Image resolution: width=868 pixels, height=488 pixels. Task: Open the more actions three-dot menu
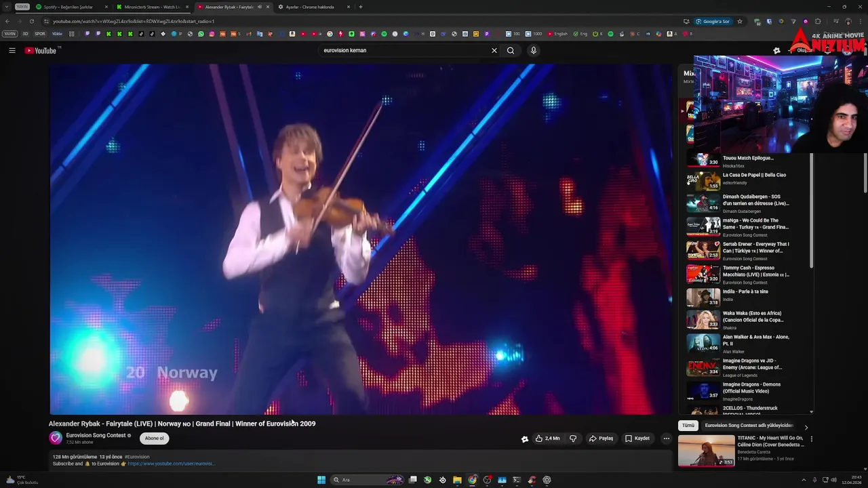[666, 439]
